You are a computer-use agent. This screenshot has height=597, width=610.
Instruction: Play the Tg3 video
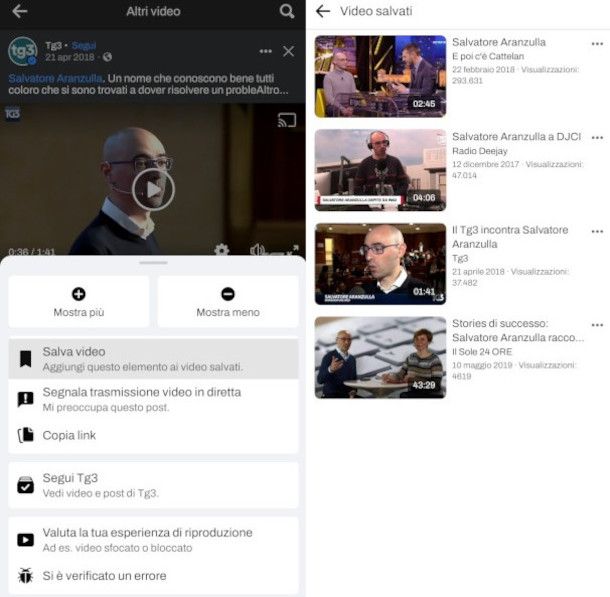(x=153, y=190)
